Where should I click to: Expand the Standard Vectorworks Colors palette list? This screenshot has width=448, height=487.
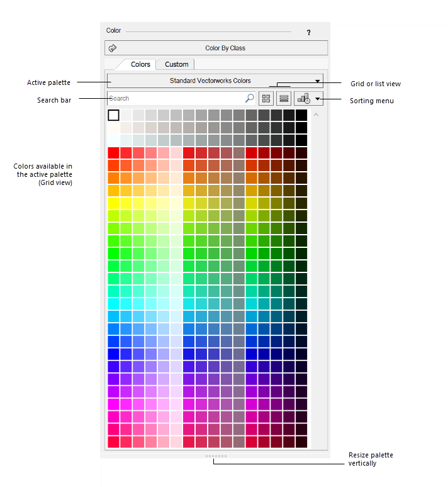pyautogui.click(x=318, y=81)
